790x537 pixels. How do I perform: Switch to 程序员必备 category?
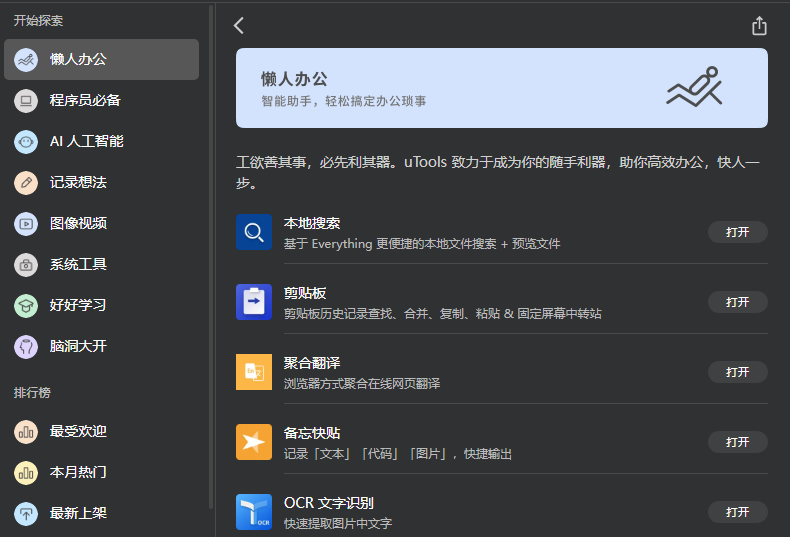101,101
